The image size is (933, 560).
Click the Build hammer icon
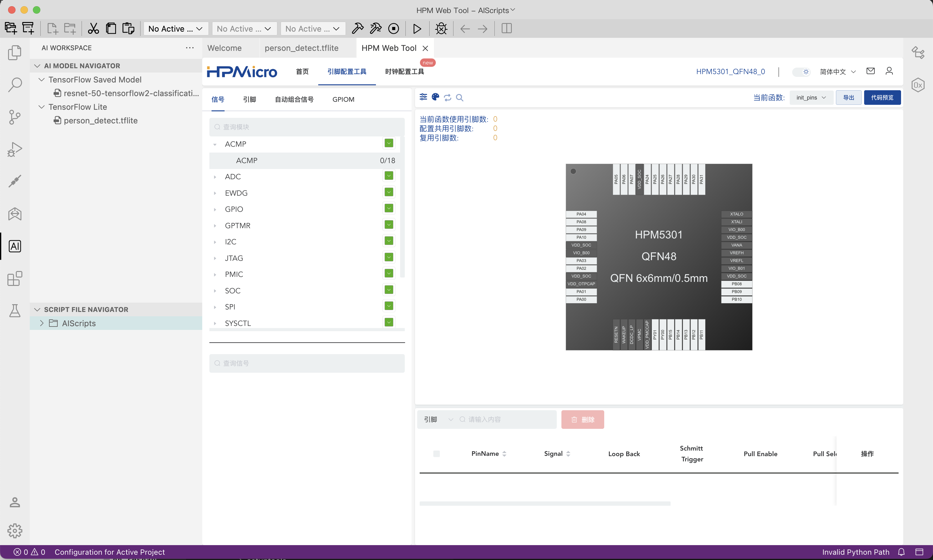click(357, 29)
